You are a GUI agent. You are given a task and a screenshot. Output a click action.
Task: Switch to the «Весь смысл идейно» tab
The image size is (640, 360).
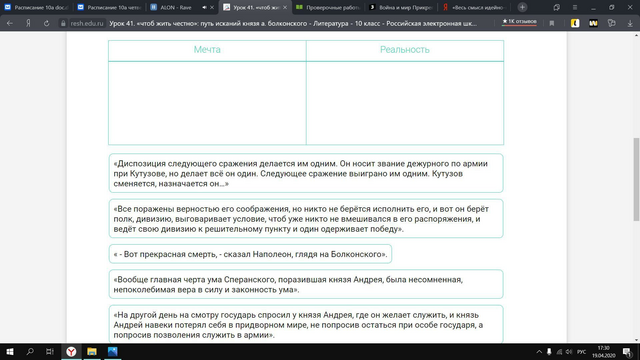[x=474, y=7]
